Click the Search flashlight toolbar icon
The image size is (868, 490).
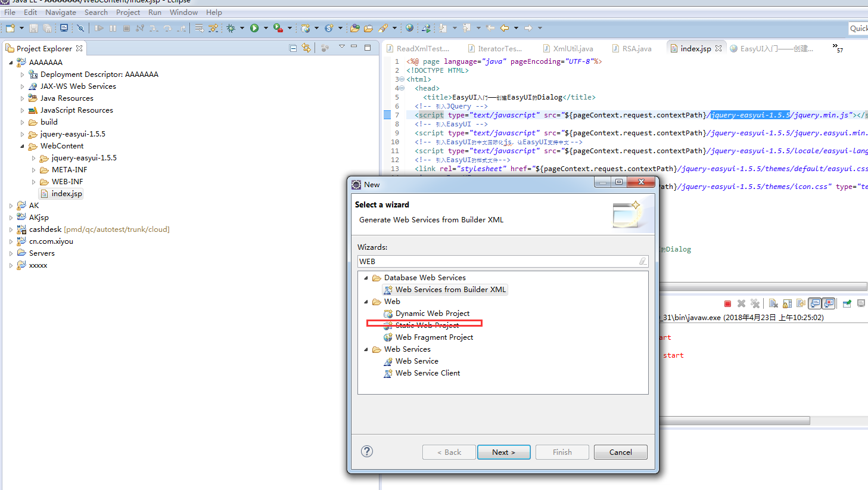point(383,28)
